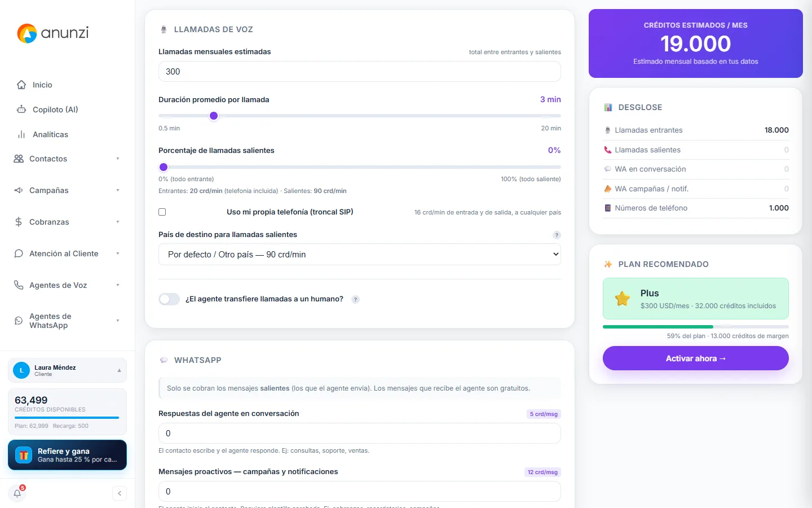Click Activar ahora button
This screenshot has height=508, width=812.
[x=696, y=358]
